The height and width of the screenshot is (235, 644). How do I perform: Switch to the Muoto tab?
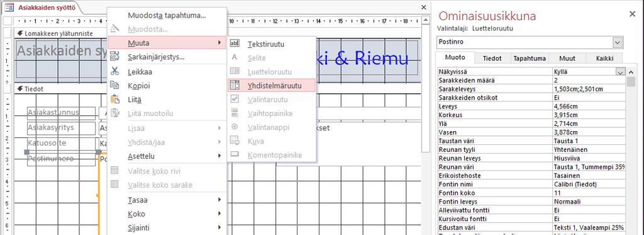[x=455, y=58]
